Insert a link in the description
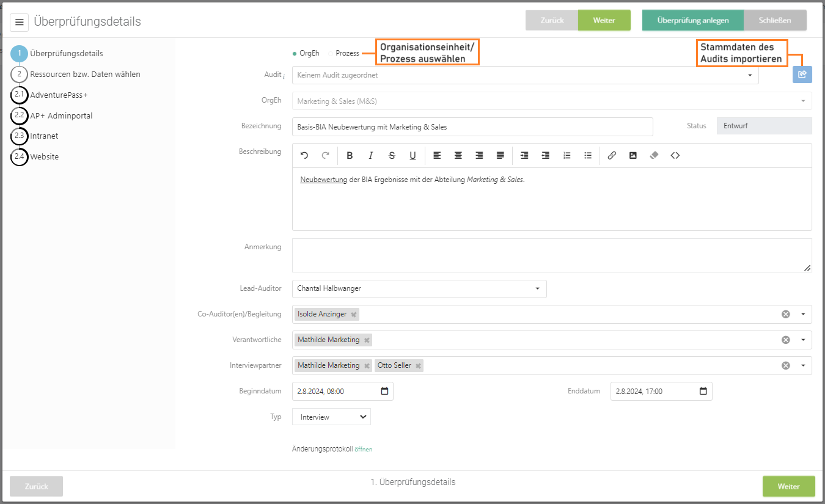Image resolution: width=825 pixels, height=504 pixels. click(612, 156)
